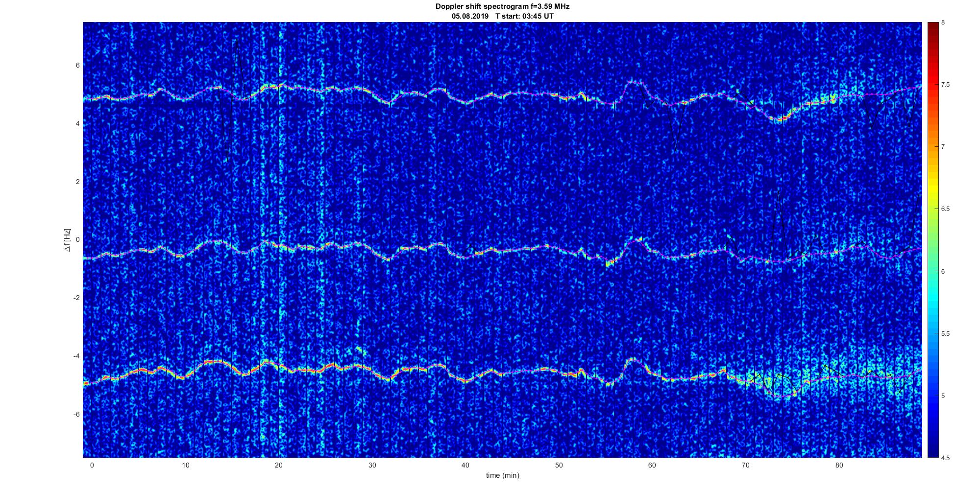Click the x-axis tick label 20
This screenshot has width=980, height=491.
click(x=278, y=465)
